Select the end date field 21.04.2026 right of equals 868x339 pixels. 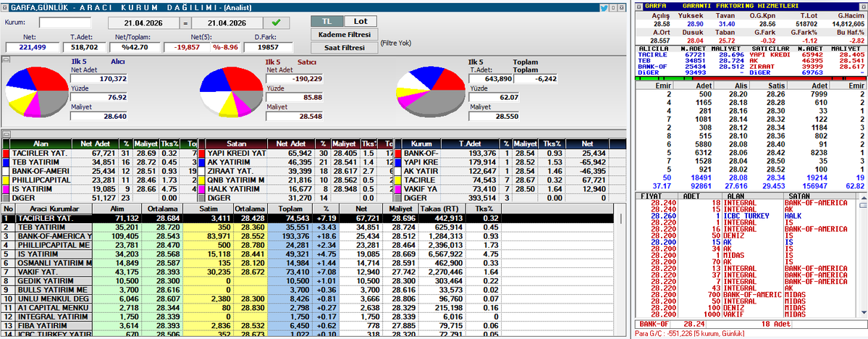pyautogui.click(x=227, y=23)
